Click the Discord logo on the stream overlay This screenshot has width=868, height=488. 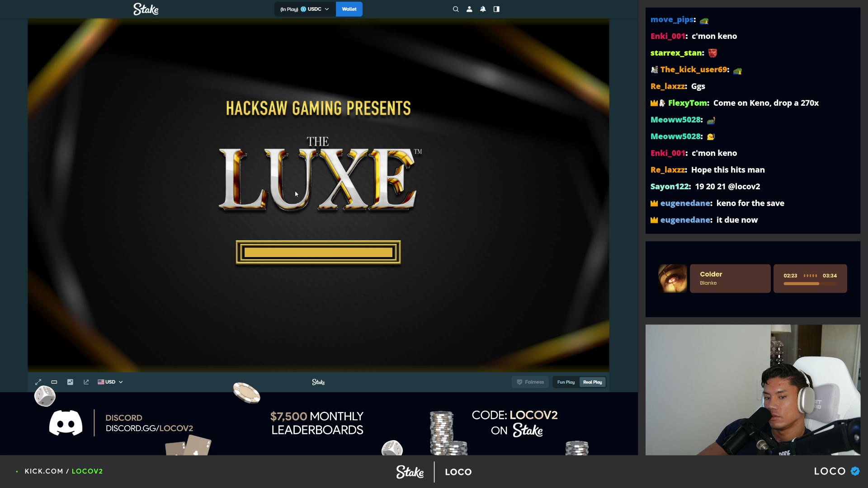pyautogui.click(x=66, y=423)
